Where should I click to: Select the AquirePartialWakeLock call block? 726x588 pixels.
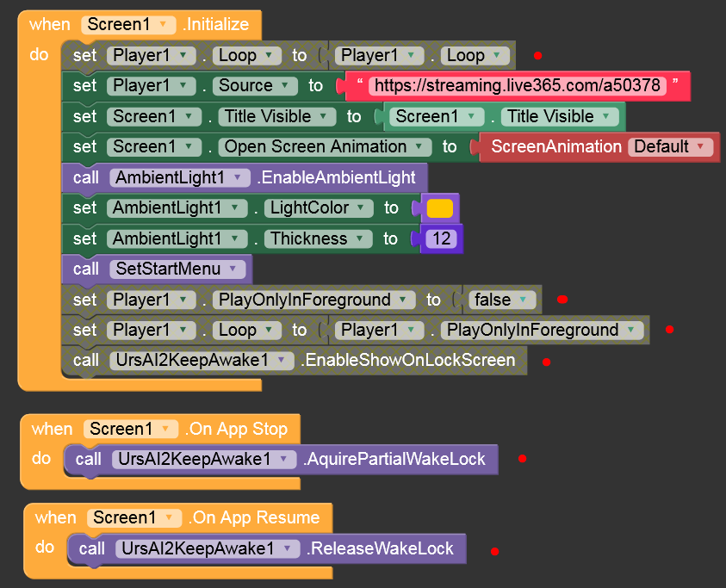click(x=394, y=459)
